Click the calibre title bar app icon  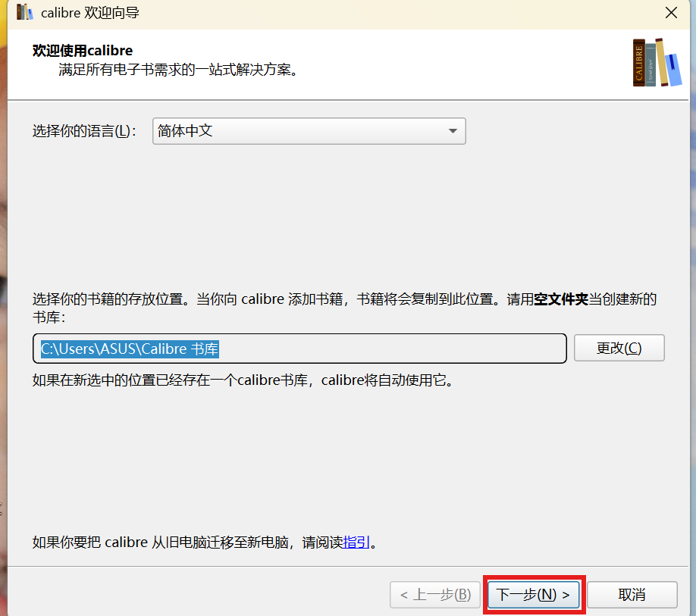(x=25, y=12)
